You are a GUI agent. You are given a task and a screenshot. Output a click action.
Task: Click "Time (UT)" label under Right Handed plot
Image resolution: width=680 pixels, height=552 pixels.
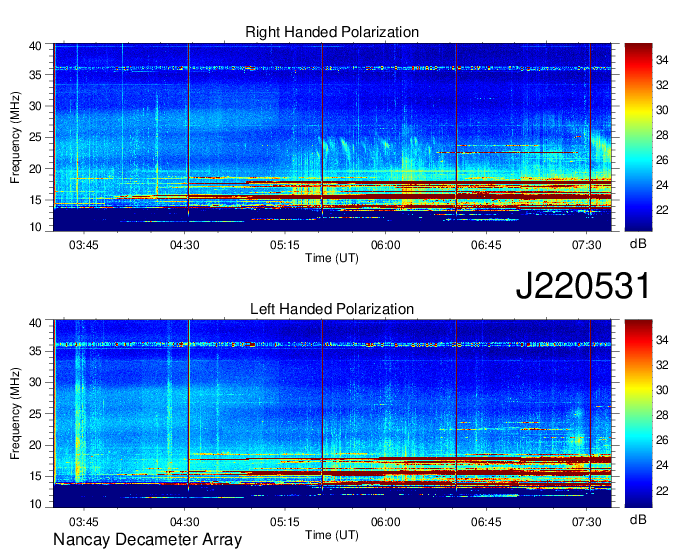332,258
